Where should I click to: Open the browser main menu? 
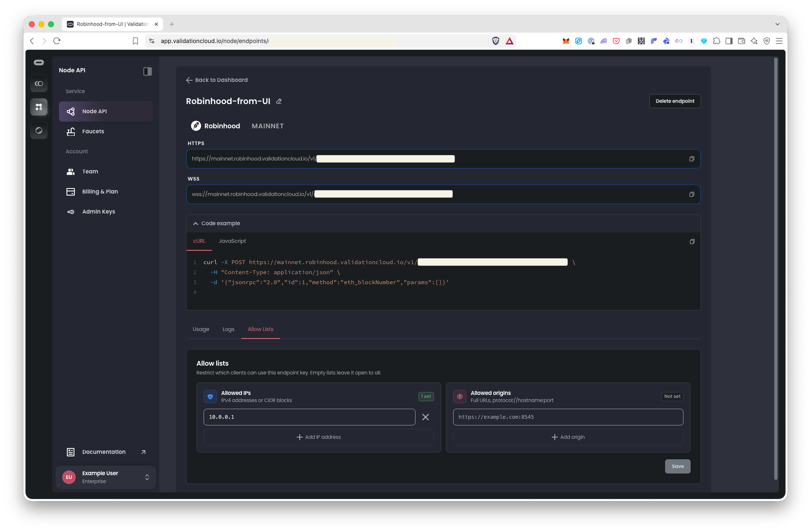click(779, 41)
